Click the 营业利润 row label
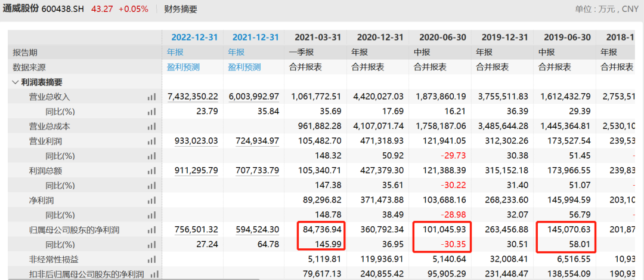644x280 pixels. (x=45, y=141)
